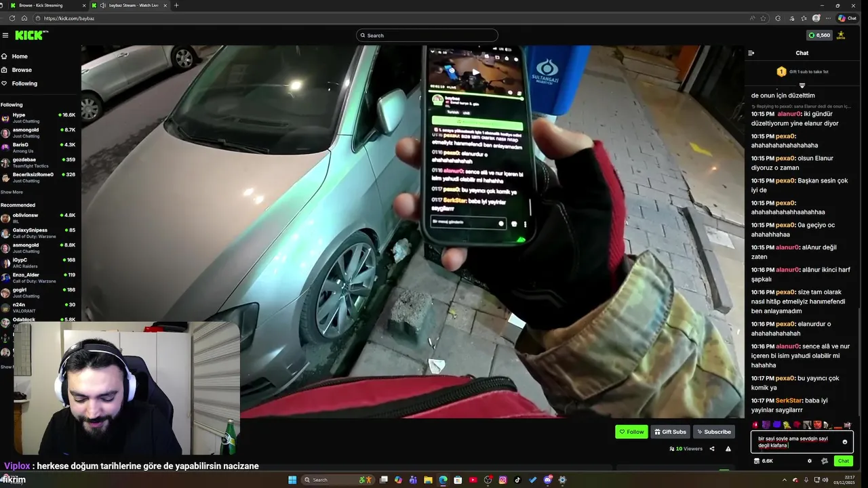Open BeceriksizRome0 channel

coord(39,178)
